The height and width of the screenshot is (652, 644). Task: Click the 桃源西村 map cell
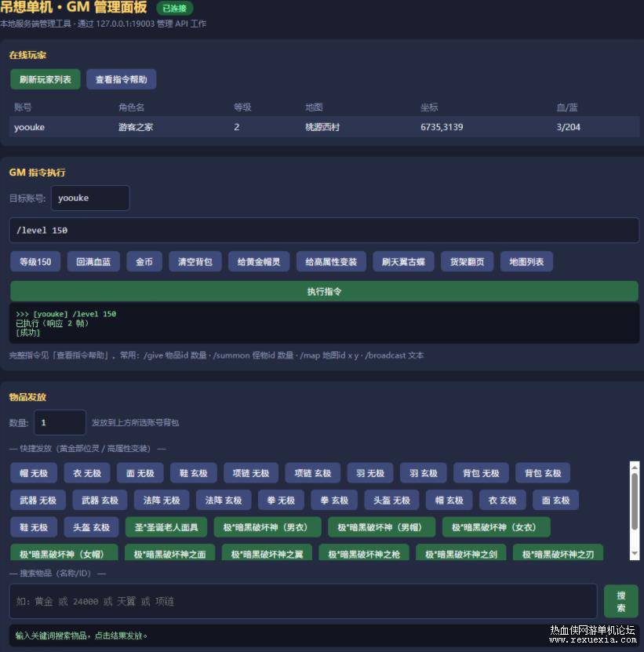click(322, 127)
